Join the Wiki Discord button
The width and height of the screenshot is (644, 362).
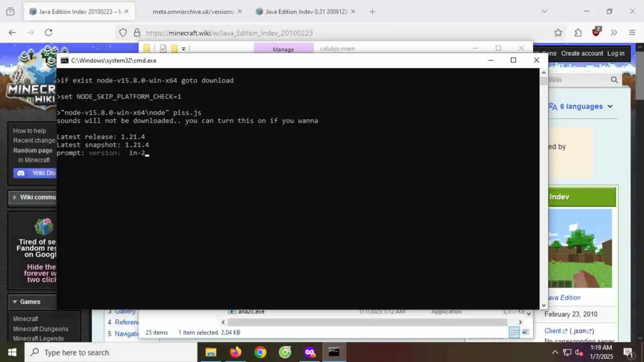[x=35, y=173]
